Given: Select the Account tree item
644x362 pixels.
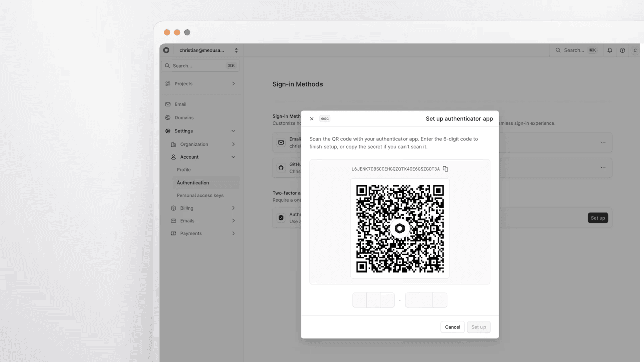Looking at the screenshot, I should pos(204,157).
